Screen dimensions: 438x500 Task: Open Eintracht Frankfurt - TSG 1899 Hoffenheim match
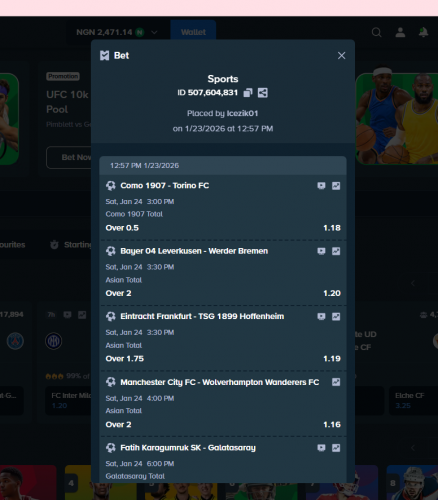coord(202,316)
